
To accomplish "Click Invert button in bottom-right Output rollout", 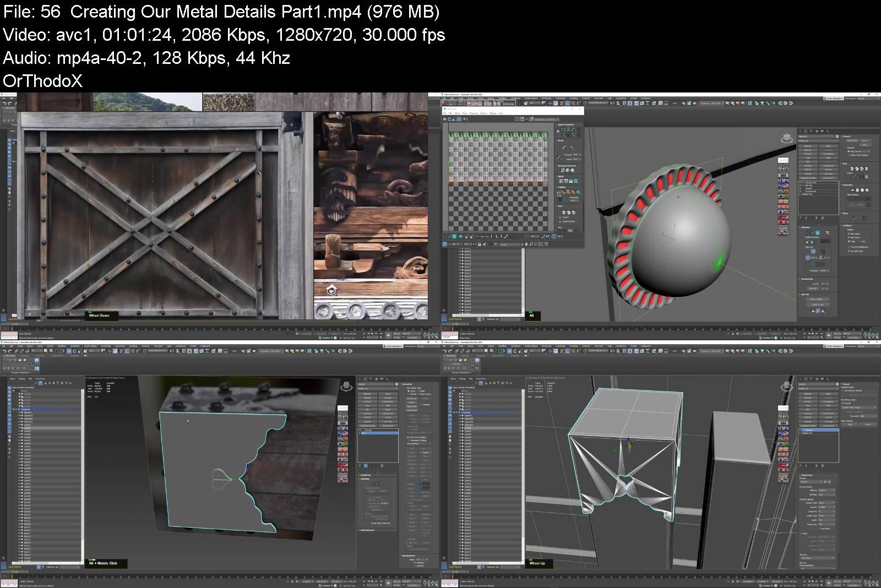I will click(x=868, y=424).
